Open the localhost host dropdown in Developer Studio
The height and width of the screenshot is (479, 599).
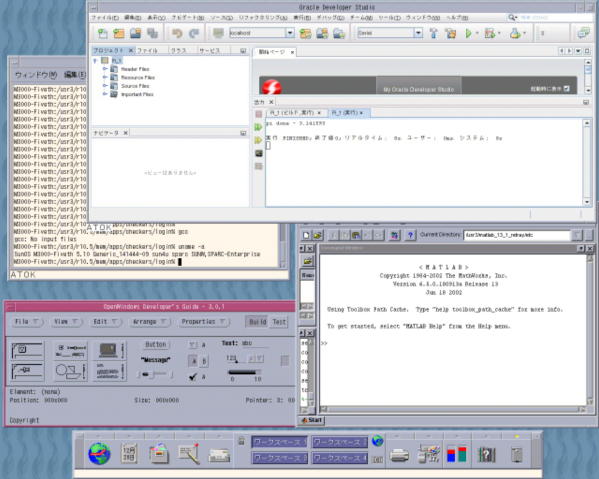290,33
